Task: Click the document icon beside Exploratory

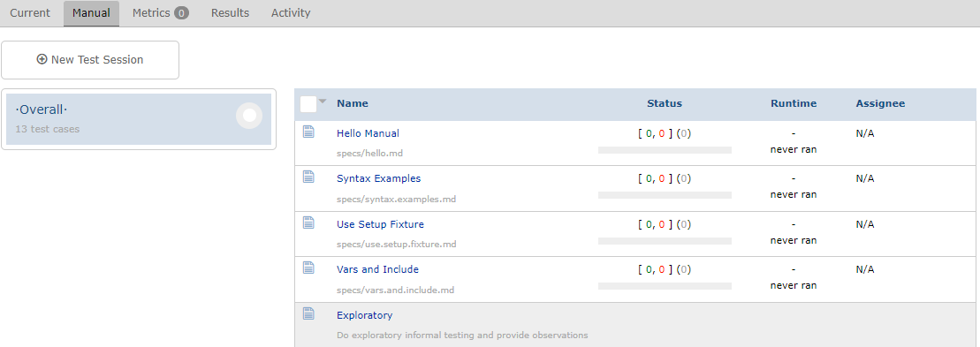Action: (308, 313)
